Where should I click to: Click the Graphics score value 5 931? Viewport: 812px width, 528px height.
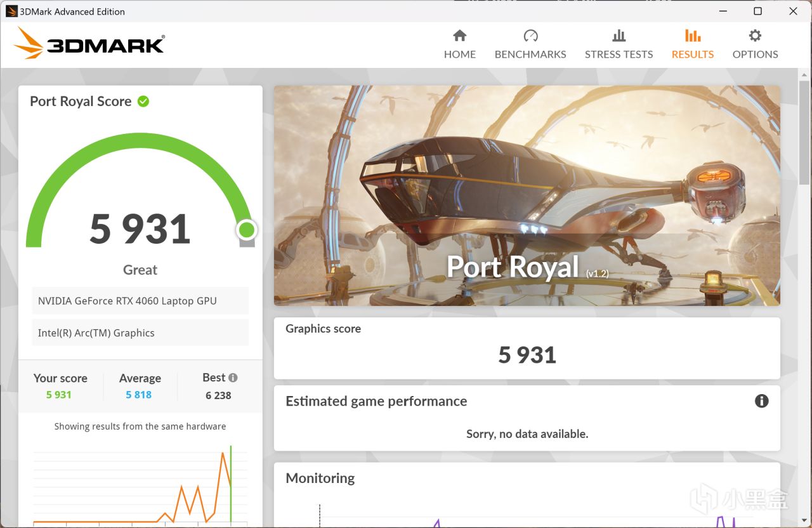point(527,355)
